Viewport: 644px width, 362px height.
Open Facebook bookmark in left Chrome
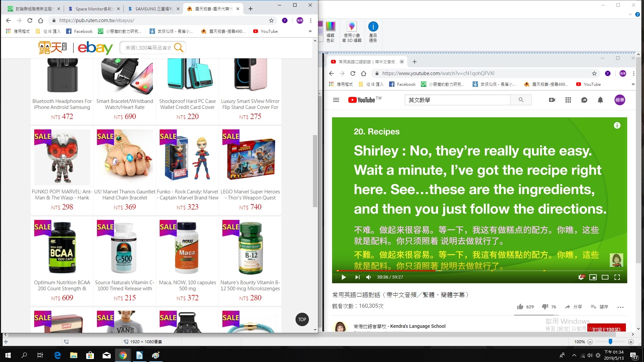point(79,31)
